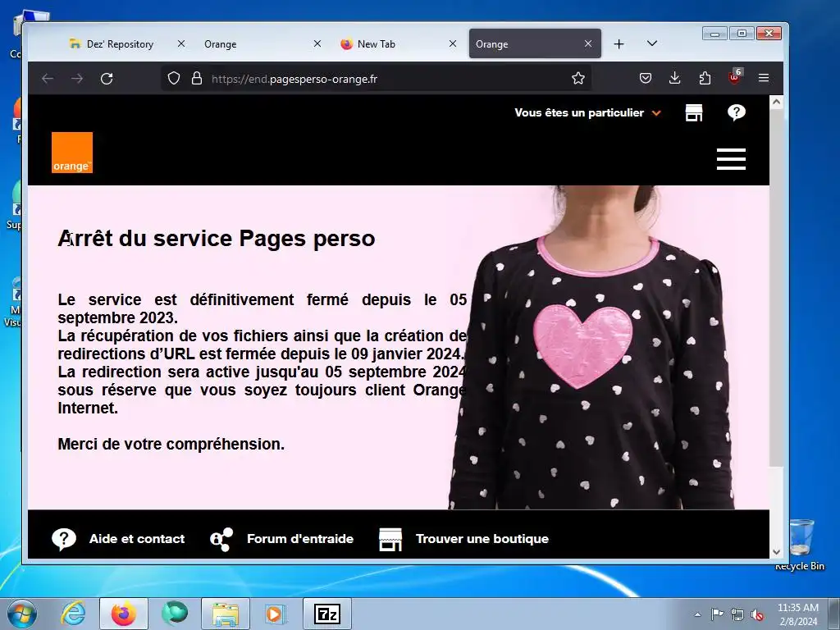This screenshot has width=840, height=630.
Task: Reload the current page
Action: (x=107, y=79)
